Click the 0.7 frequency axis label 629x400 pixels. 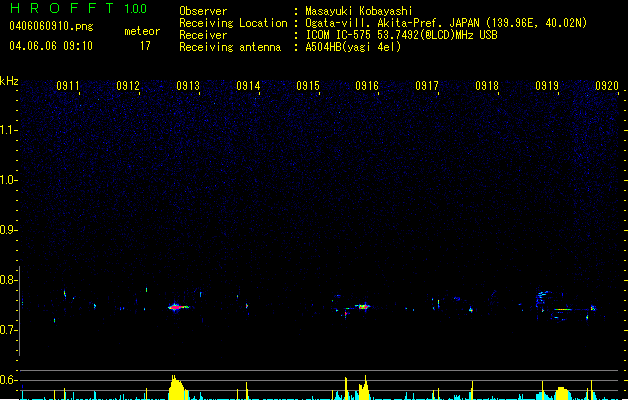click(x=9, y=330)
